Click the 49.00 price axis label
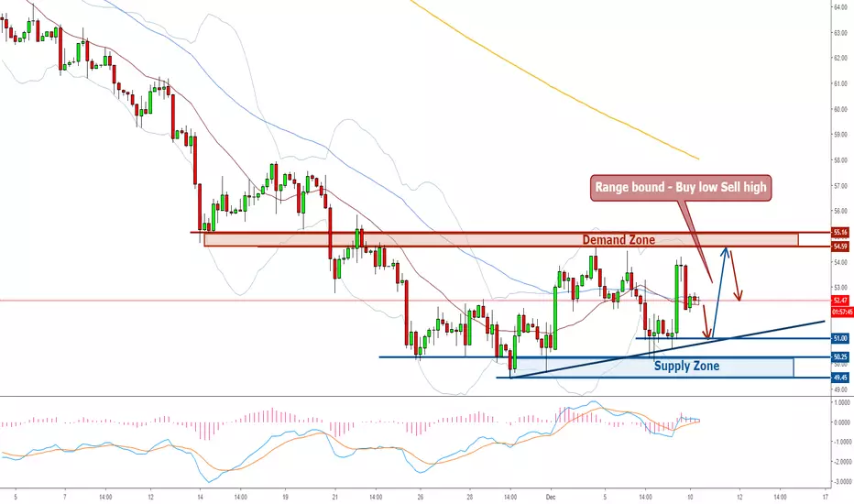Screen dimensions: 854x504 840,389
